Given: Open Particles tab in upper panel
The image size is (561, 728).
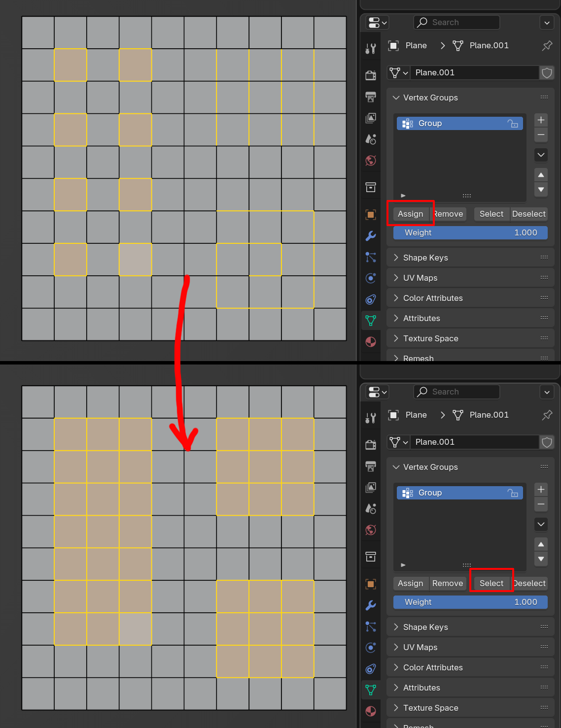Looking at the screenshot, I should (371, 257).
